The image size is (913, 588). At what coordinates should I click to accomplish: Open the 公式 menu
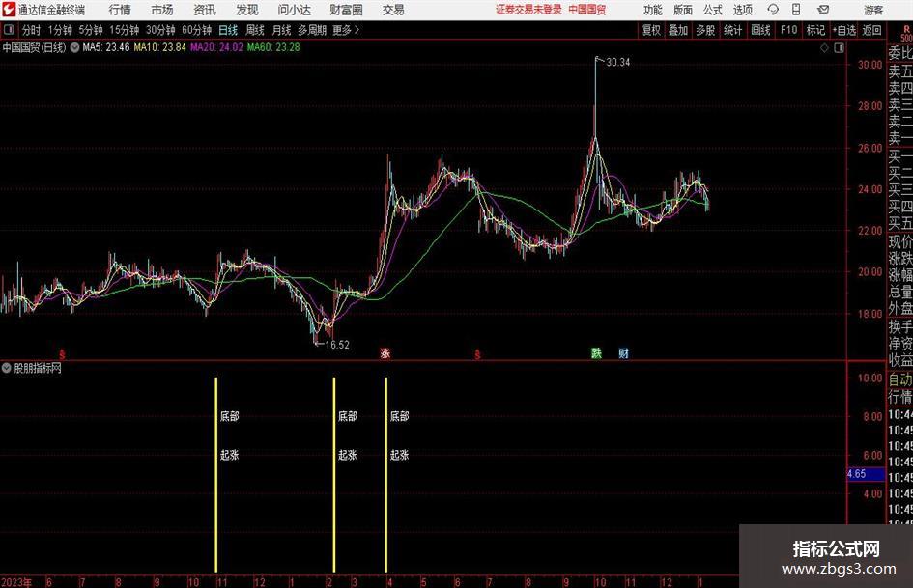point(712,10)
